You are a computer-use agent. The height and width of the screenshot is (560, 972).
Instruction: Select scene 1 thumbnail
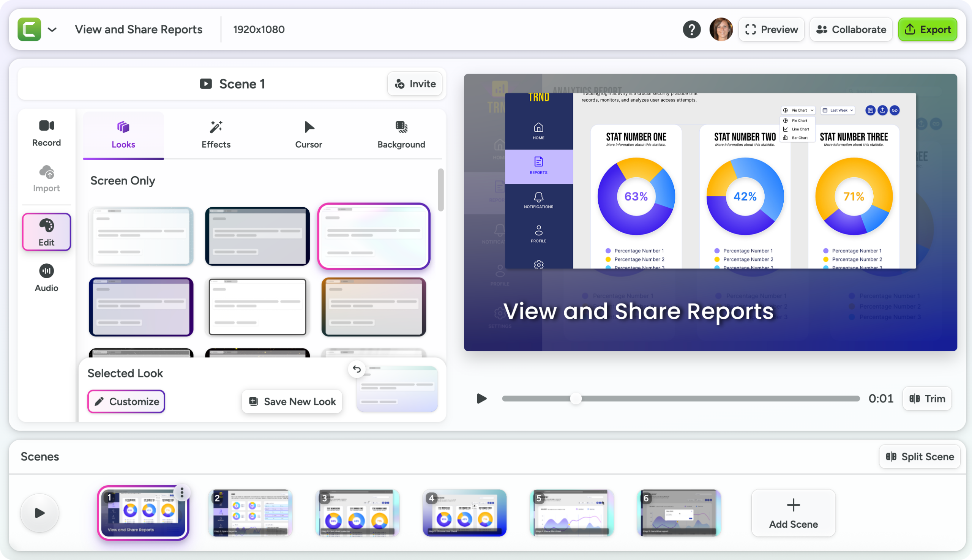tap(143, 513)
